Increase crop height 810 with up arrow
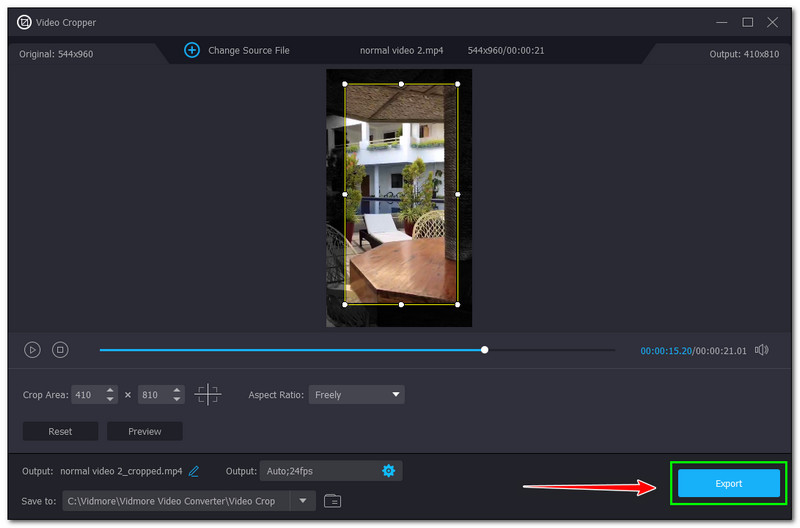800x528 pixels. [177, 390]
